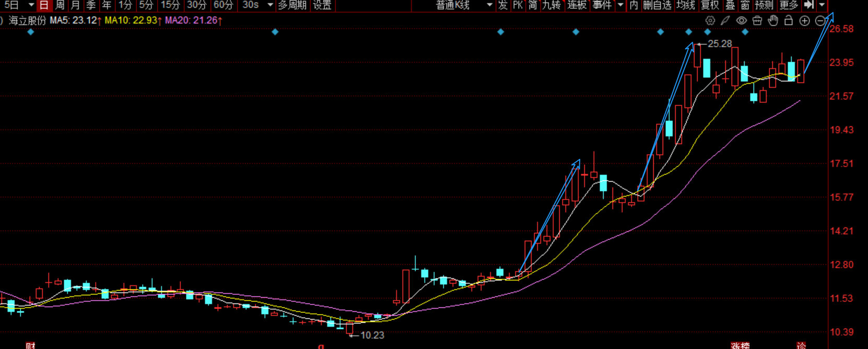Toggle the 九转 indicator
Viewport: 868px width, 349px height.
coord(551,5)
